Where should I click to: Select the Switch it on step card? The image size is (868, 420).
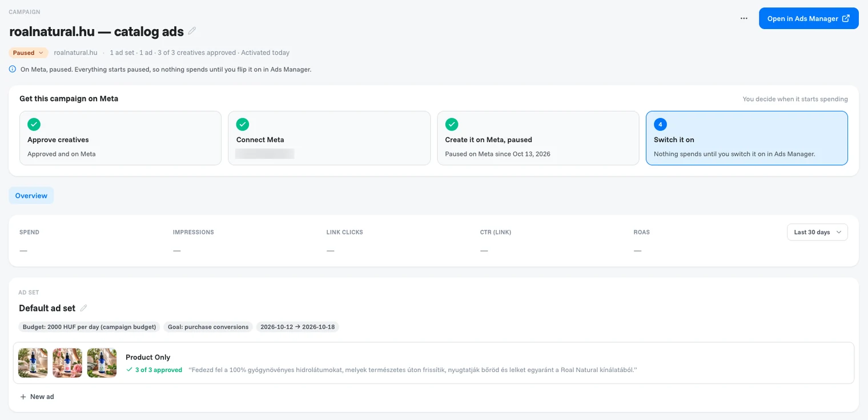point(747,138)
